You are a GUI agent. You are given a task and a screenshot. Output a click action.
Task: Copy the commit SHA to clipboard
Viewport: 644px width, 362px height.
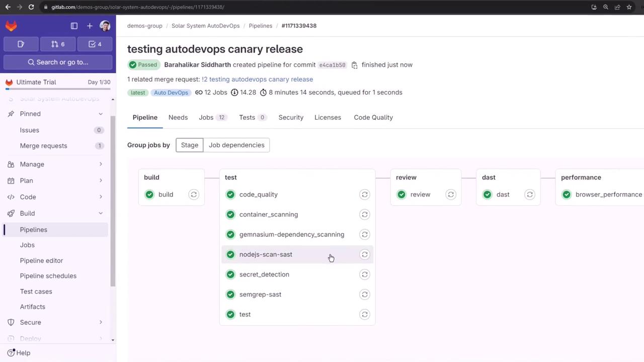point(354,65)
